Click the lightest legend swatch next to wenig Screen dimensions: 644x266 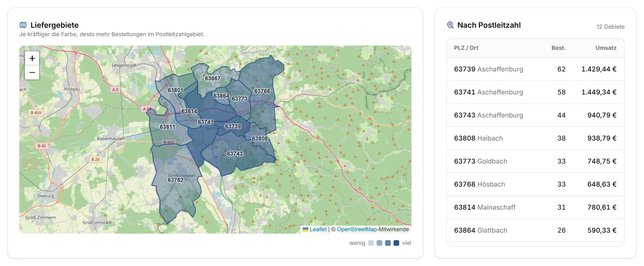point(371,243)
